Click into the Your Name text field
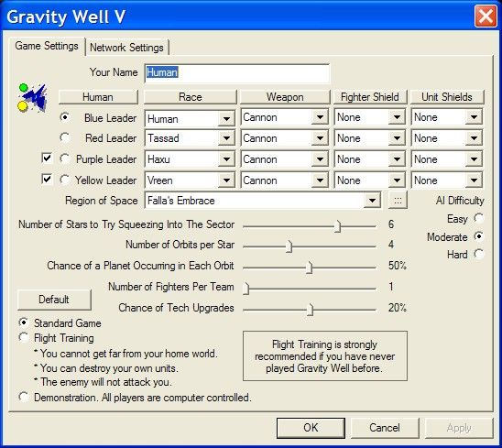 [x=236, y=73]
